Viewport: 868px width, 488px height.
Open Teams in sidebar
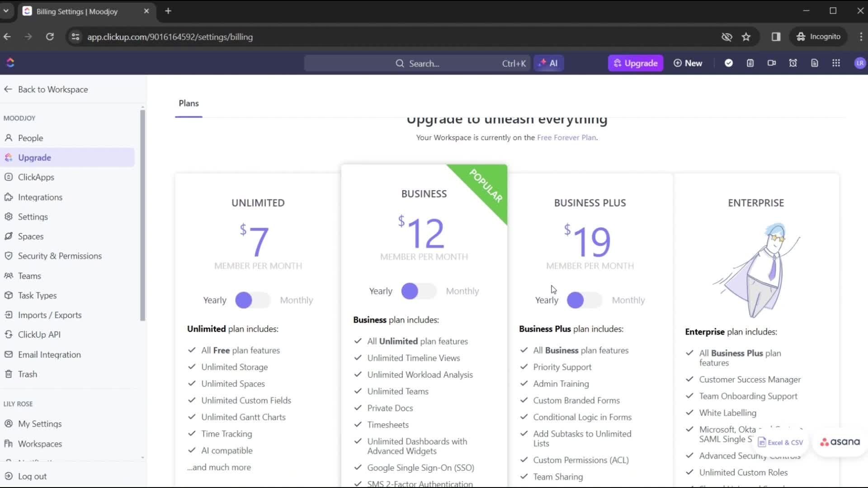pos(68,276)
